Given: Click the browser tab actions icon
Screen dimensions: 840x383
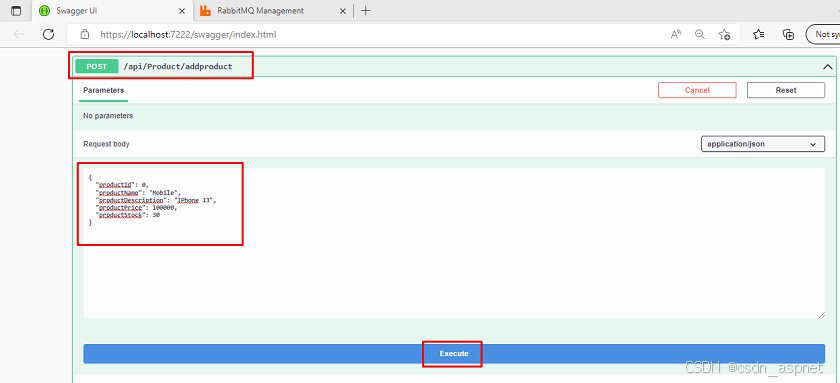Looking at the screenshot, I should (x=17, y=11).
